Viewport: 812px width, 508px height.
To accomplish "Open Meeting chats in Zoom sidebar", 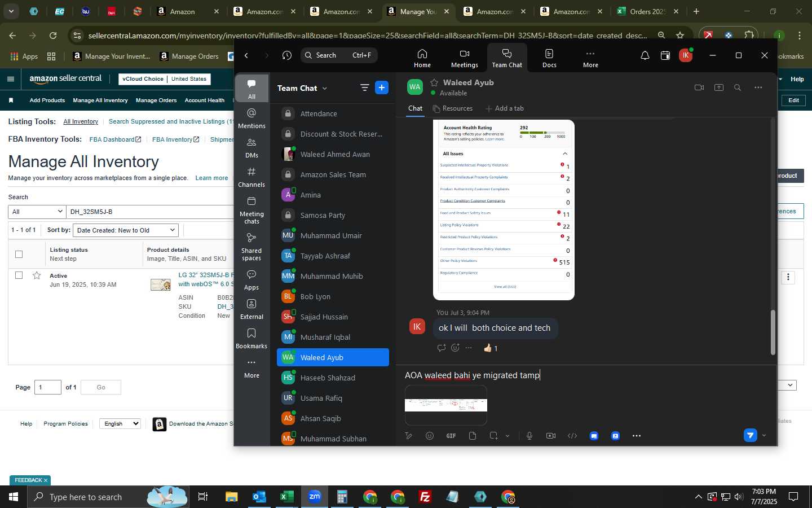I will tap(251, 210).
